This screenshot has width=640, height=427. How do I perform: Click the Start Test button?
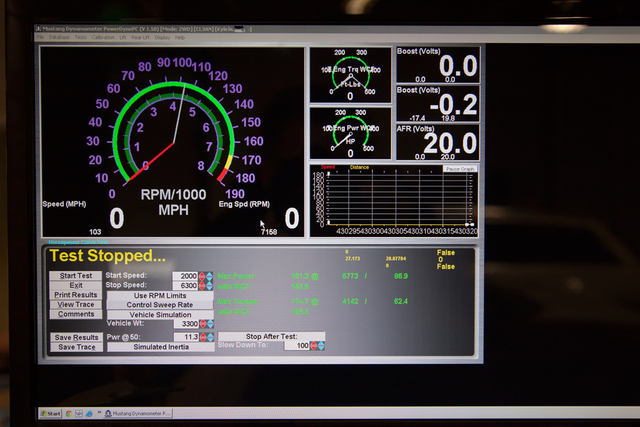(x=76, y=276)
